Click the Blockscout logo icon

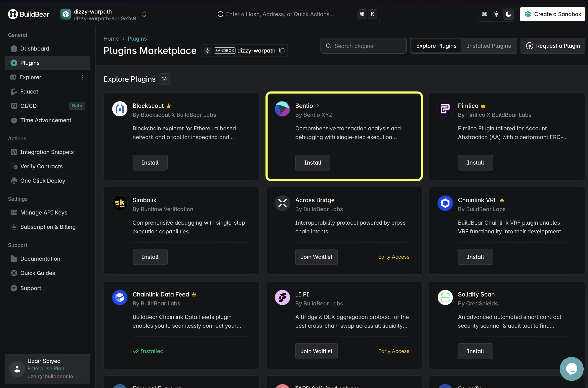(x=120, y=109)
